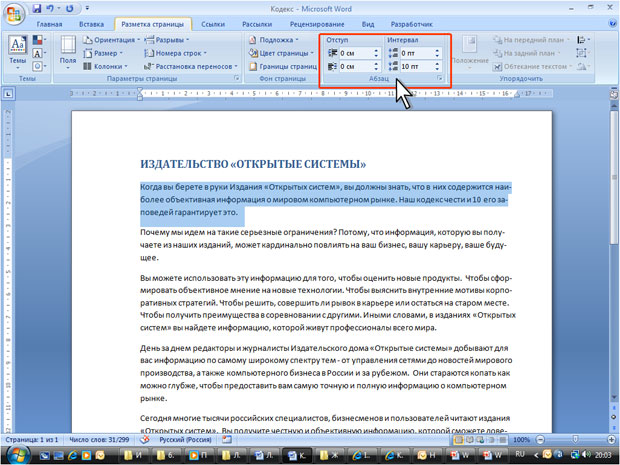Image resolution: width=620 pixels, height=465 pixels.
Task: Expand the Ориентация dropdown
Action: (112, 40)
